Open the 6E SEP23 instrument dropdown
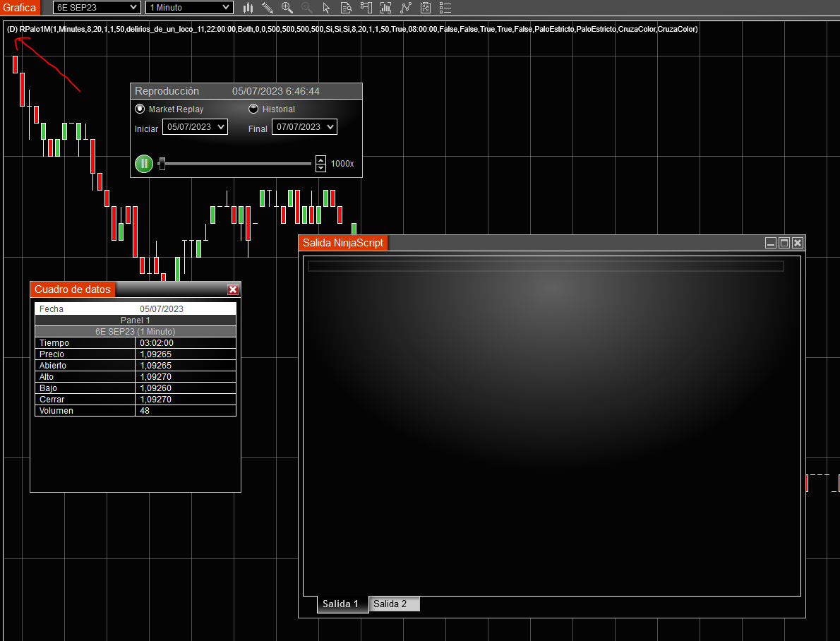The height and width of the screenshot is (641, 840). coord(97,8)
